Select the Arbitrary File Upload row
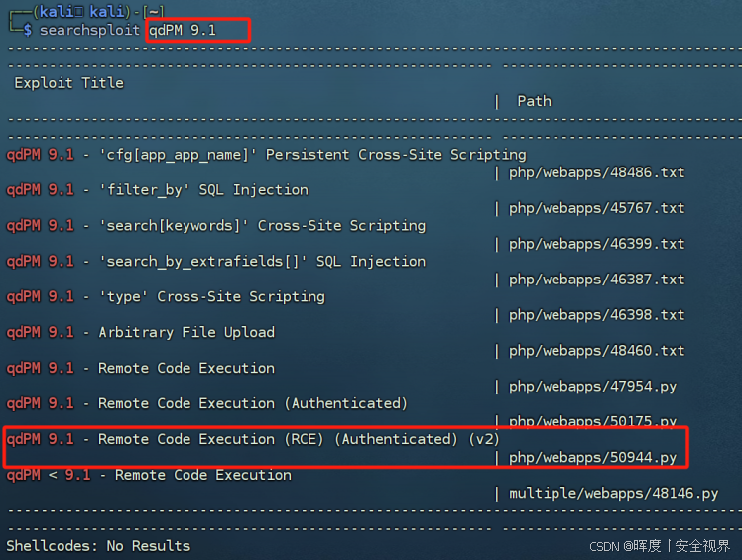742x560 pixels. coord(140,332)
